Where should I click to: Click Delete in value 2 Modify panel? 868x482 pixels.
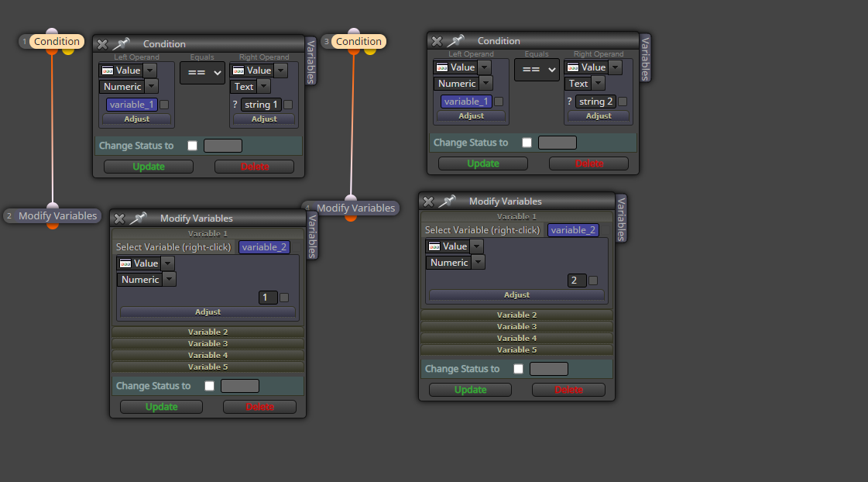click(568, 390)
